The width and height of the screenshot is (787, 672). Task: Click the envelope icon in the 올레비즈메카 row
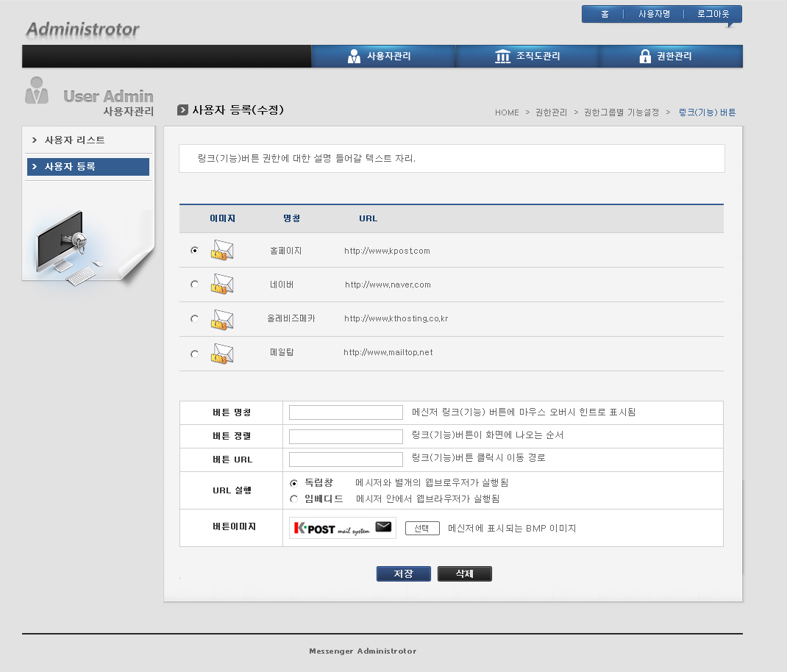tap(222, 319)
